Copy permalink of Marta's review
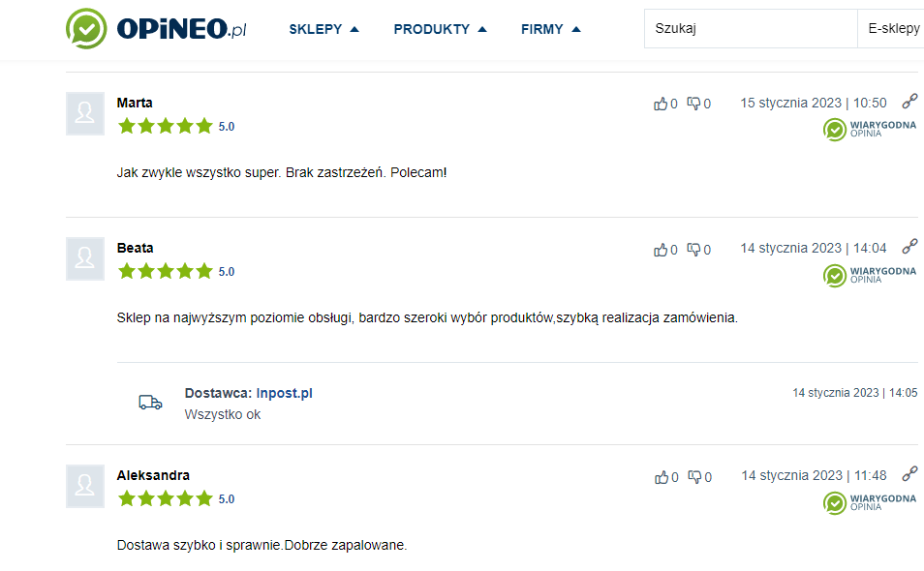The height and width of the screenshot is (571, 924). [909, 101]
